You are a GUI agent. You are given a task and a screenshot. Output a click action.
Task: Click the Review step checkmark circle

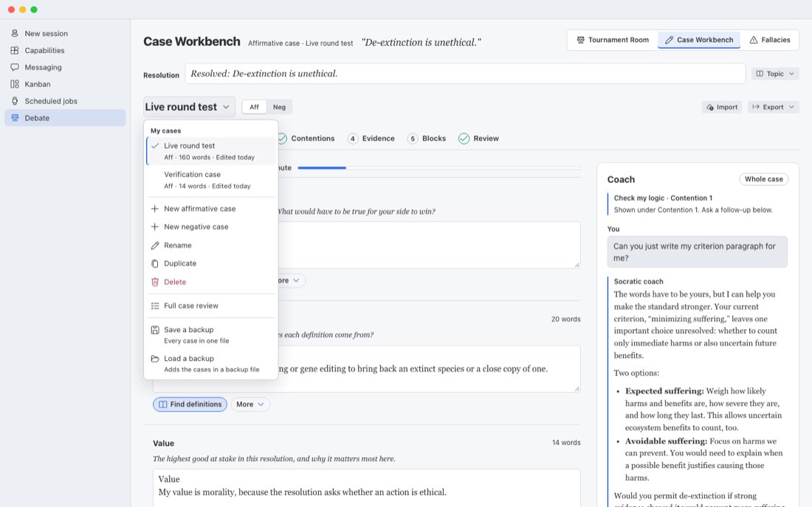coord(464,139)
